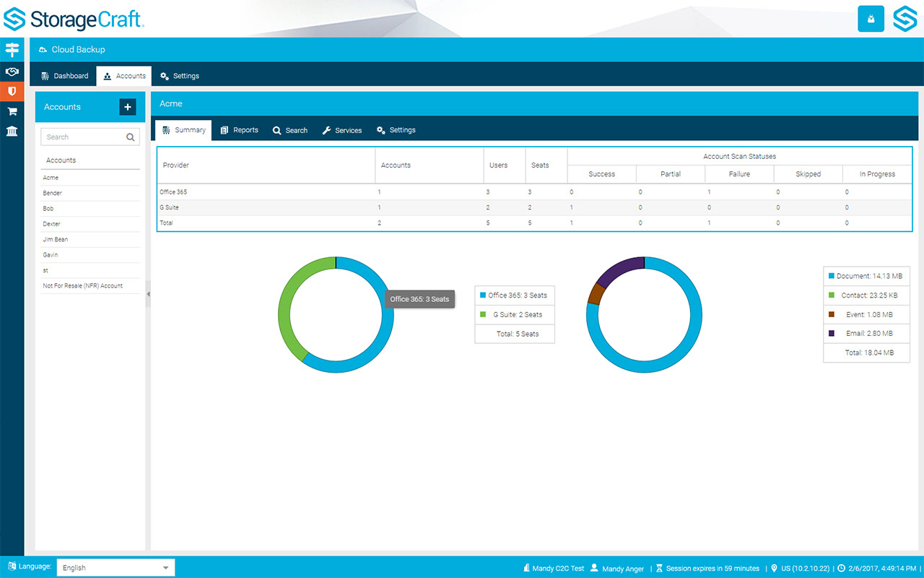The image size is (924, 578).
Task: Click the bank building icon in sidebar
Action: [x=12, y=131]
